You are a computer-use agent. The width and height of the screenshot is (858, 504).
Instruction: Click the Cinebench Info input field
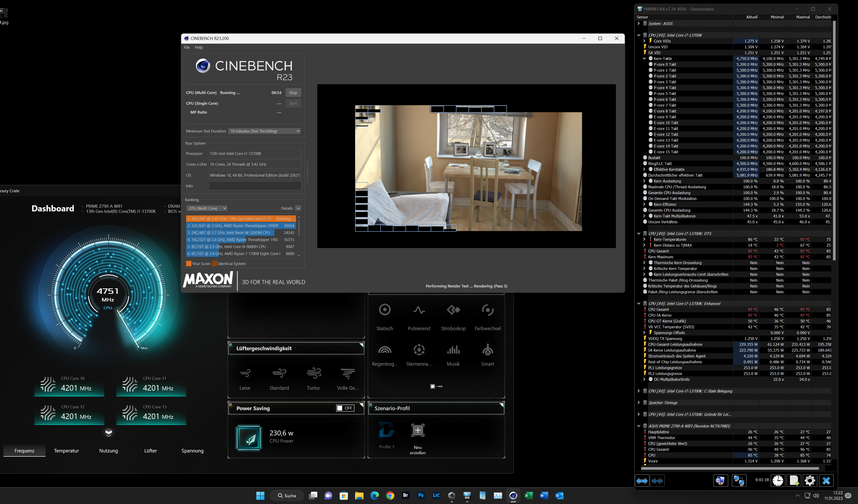coord(255,186)
